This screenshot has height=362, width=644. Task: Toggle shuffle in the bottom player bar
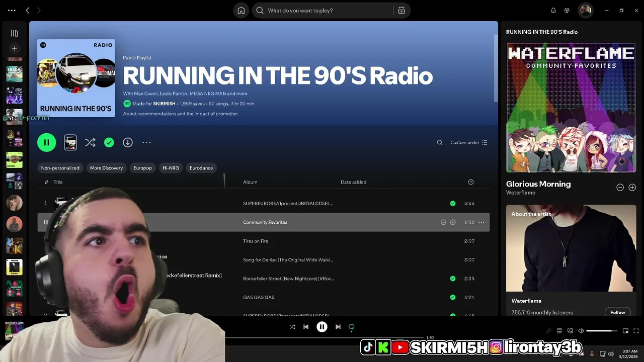292,327
